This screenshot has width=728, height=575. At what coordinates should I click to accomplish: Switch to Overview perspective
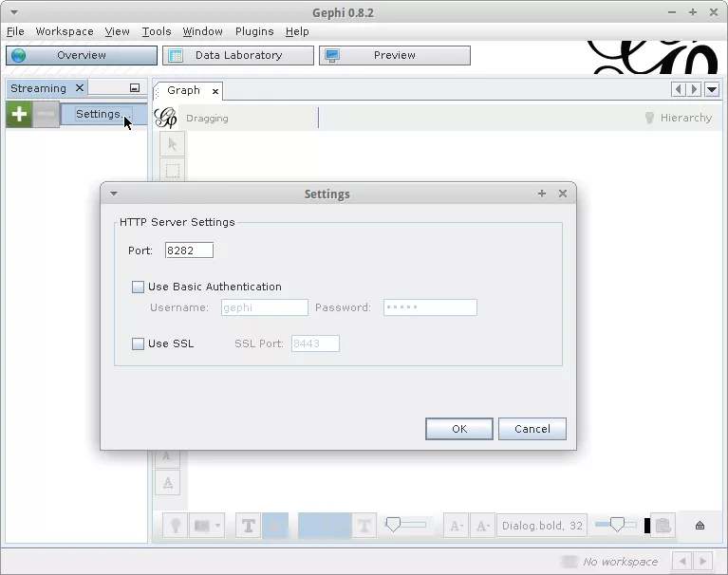coord(82,55)
